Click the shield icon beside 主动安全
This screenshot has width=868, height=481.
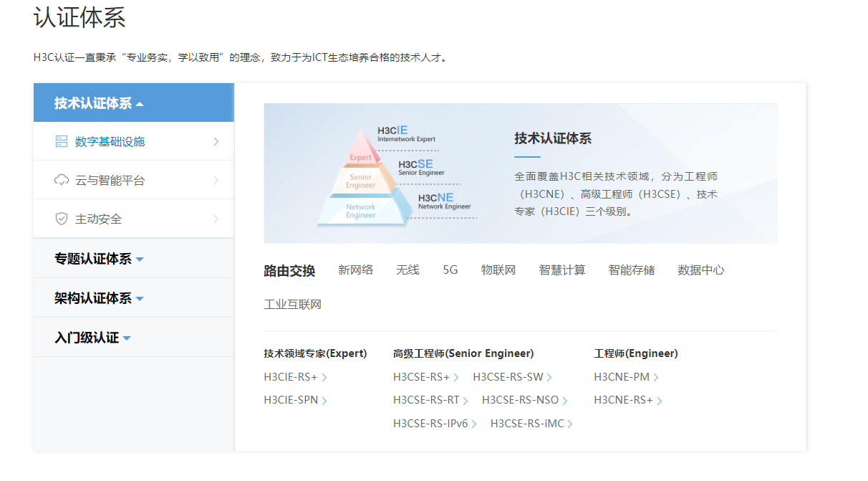(x=62, y=219)
